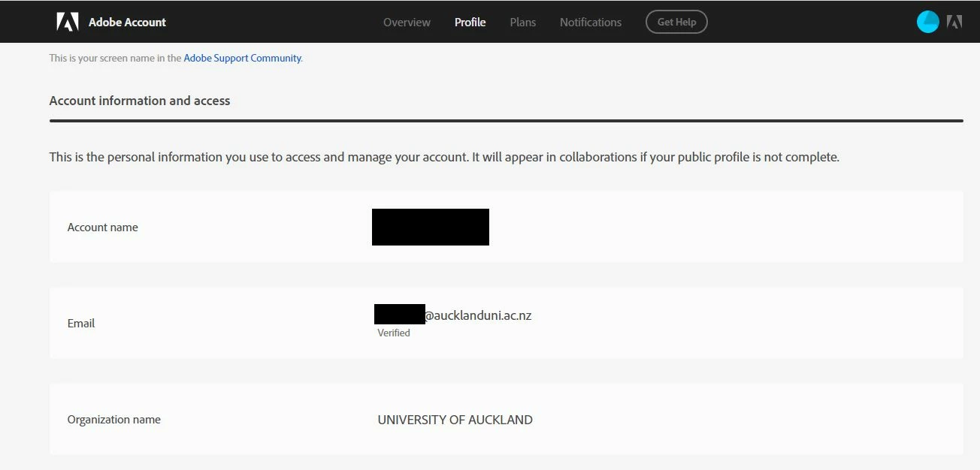Open the Adobe Support Community link
Viewport: 980px width, 470px height.
[242, 58]
